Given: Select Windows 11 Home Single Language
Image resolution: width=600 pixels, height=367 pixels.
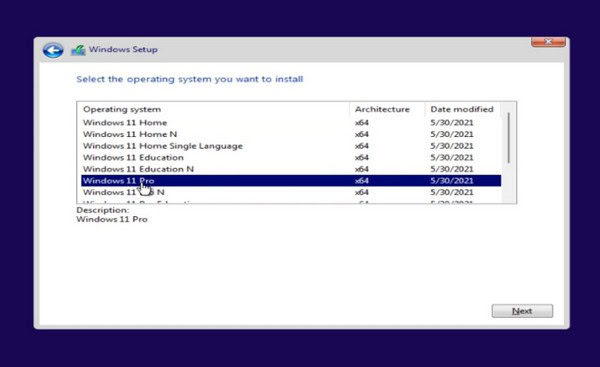Looking at the screenshot, I should pyautogui.click(x=291, y=146).
